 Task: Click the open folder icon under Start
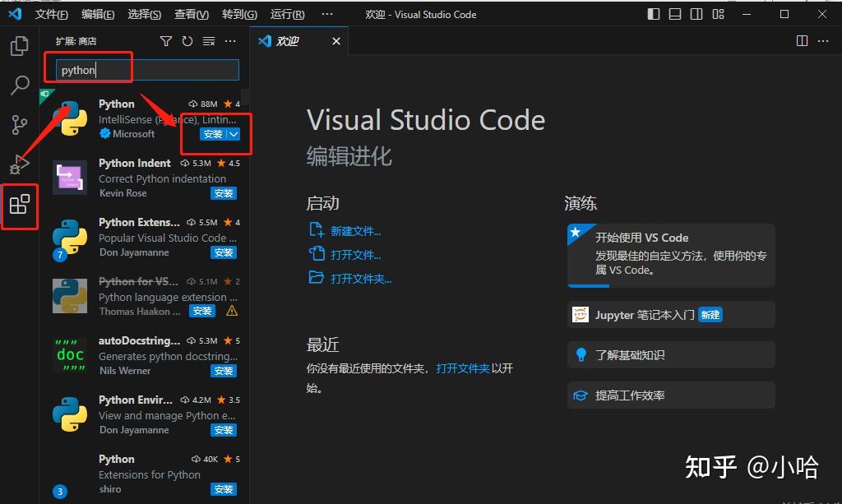(x=317, y=278)
